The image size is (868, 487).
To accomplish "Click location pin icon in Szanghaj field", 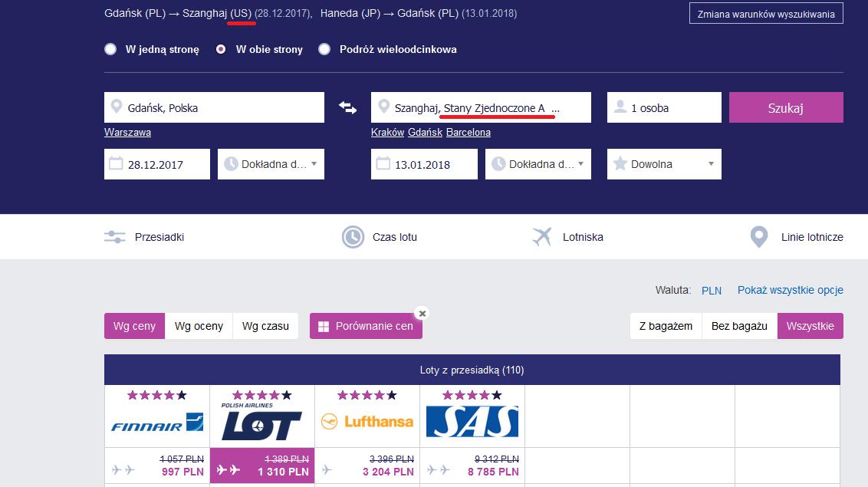I will (x=383, y=107).
